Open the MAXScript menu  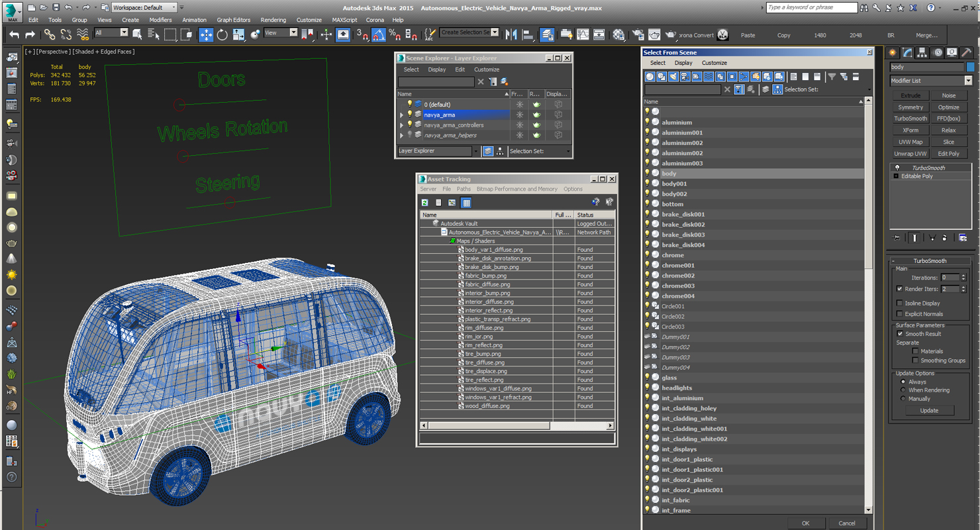tap(344, 20)
